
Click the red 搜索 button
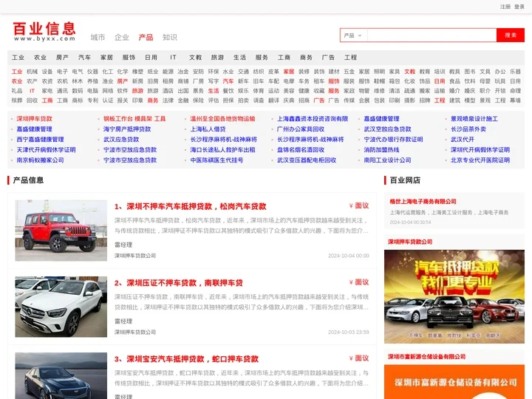tap(511, 35)
